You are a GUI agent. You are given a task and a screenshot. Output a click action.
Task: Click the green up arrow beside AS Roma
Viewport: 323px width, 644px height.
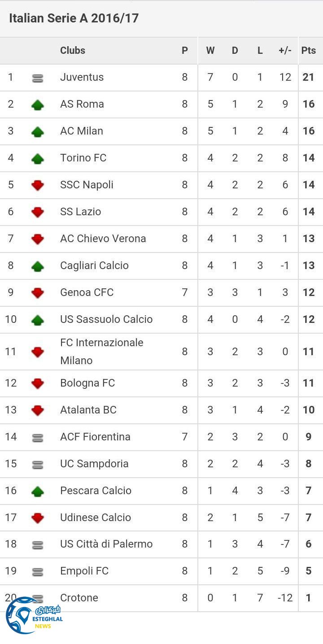pos(38,105)
